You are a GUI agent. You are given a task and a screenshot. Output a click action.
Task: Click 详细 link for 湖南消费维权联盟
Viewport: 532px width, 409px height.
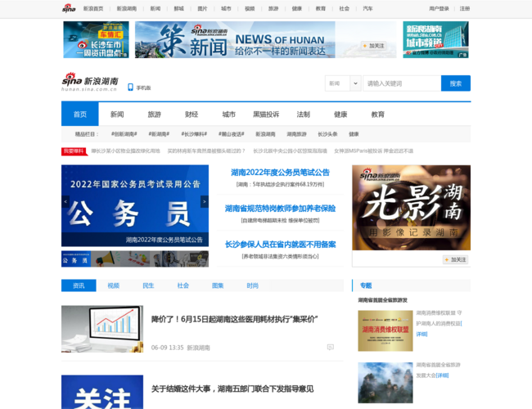[x=422, y=334]
